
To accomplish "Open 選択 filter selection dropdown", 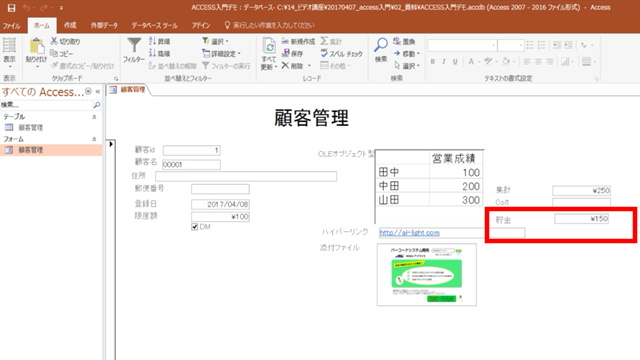I will pyautogui.click(x=216, y=41).
